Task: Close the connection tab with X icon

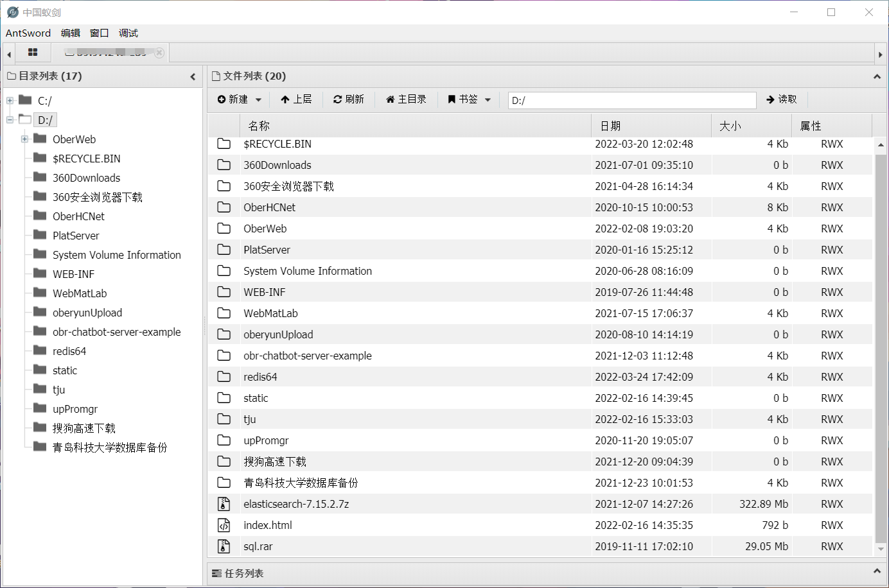Action: pyautogui.click(x=159, y=53)
